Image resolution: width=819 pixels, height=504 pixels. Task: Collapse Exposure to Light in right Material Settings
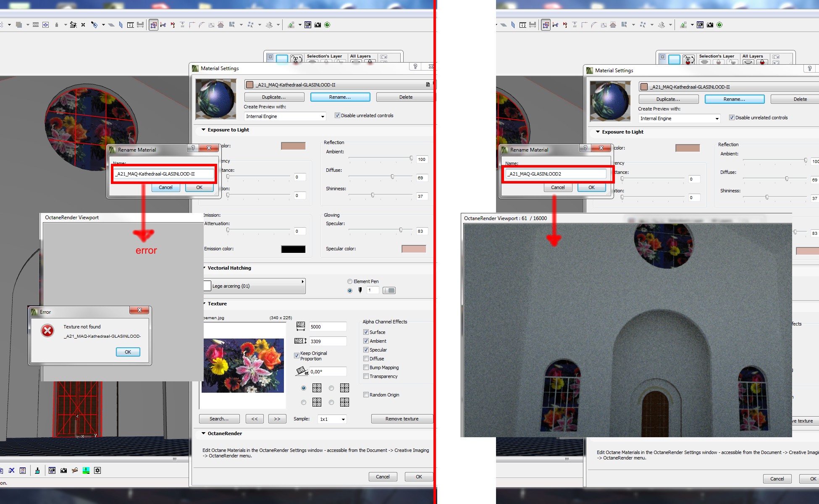coord(598,132)
